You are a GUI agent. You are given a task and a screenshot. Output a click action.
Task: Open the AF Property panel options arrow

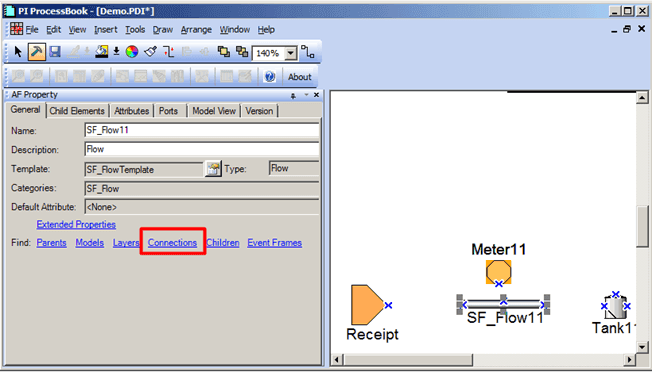(306, 95)
